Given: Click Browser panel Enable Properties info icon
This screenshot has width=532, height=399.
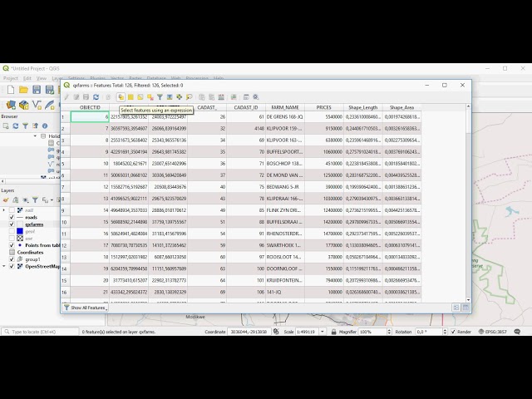Looking at the screenshot, I should [x=45, y=126].
